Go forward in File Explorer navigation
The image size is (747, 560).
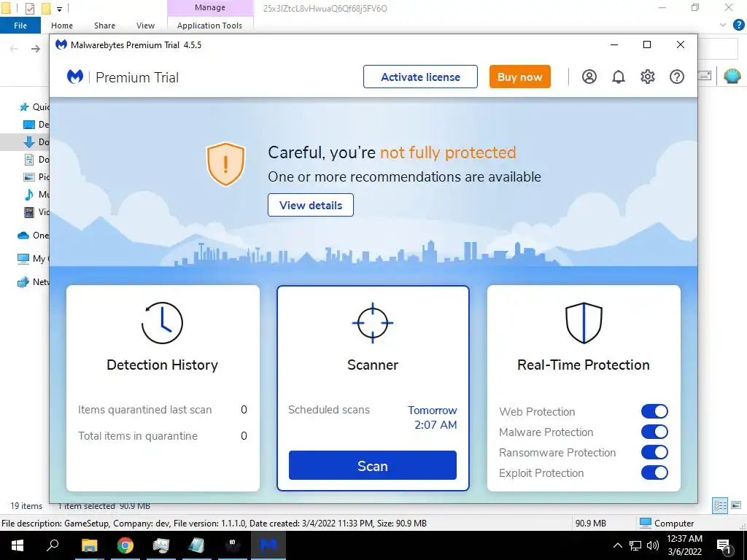36,49
